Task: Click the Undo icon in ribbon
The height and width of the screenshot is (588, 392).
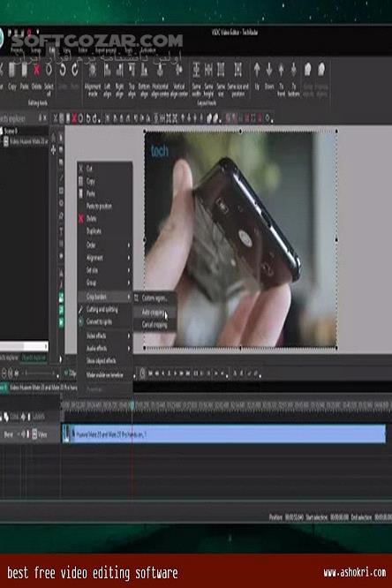Action: pyautogui.click(x=63, y=70)
